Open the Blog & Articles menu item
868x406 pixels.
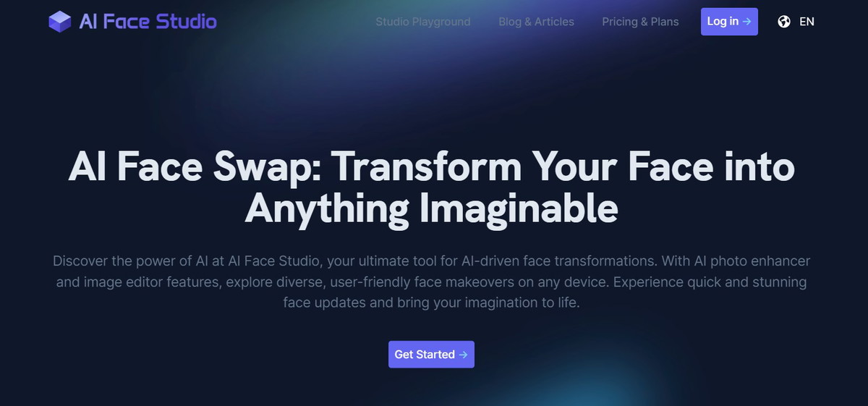click(536, 22)
